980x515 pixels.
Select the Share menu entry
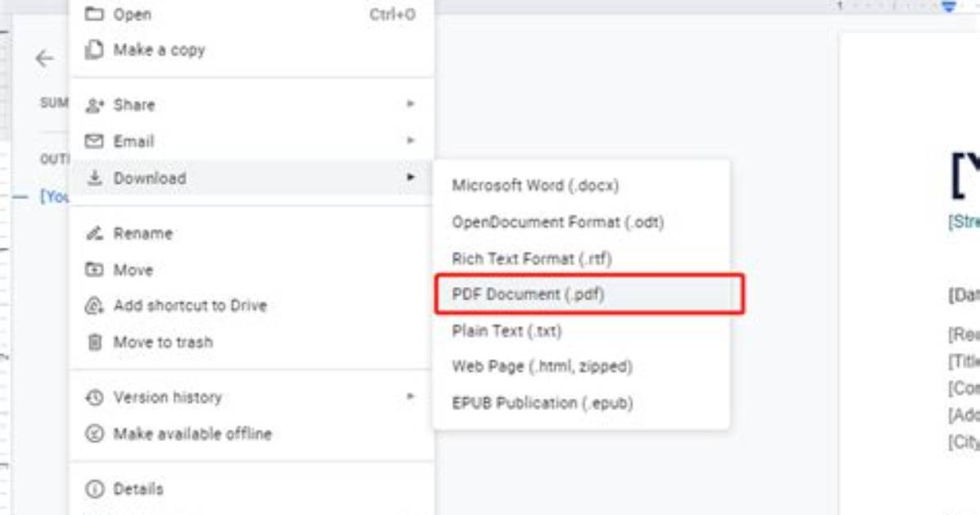252,104
